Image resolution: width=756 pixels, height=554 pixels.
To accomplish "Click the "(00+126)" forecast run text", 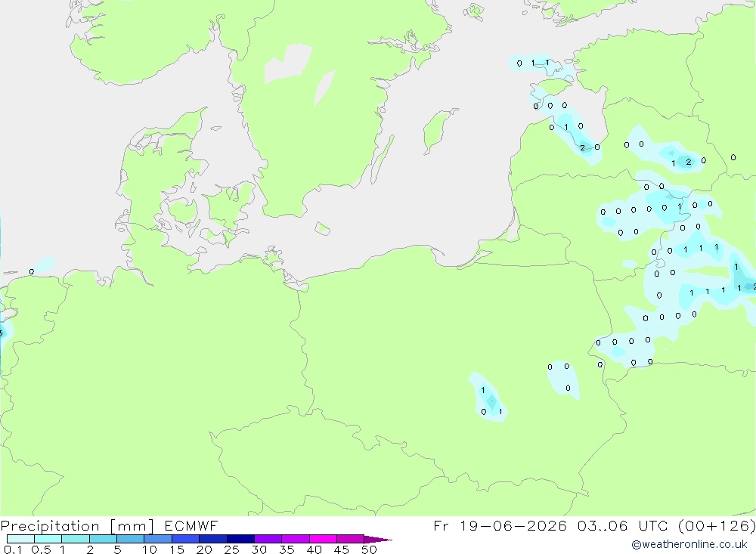I will tap(717, 525).
